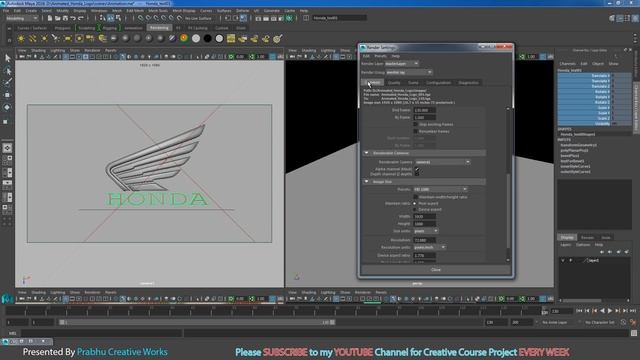Click the Snap to grids magnet icon
This screenshot has height=360, width=640.
pos(140,18)
